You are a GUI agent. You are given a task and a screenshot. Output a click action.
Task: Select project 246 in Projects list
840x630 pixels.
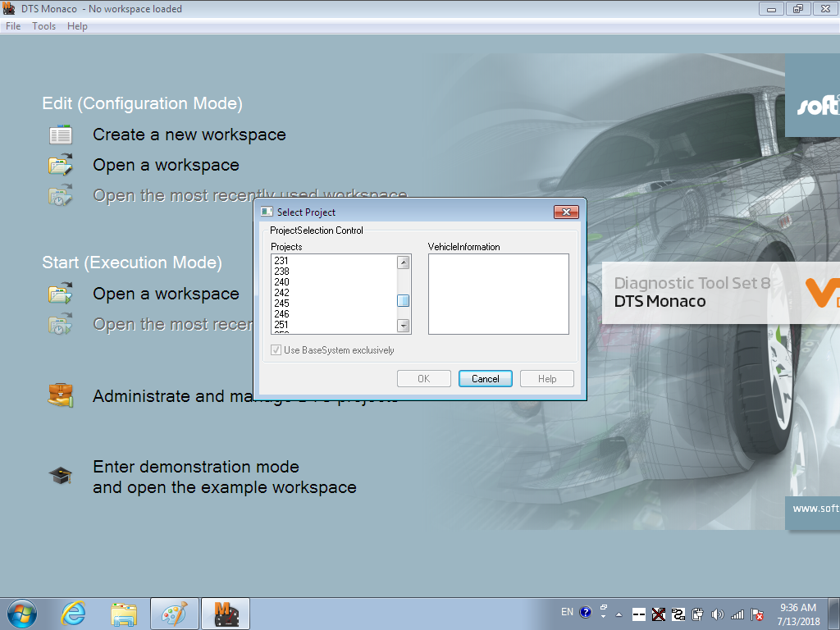click(x=281, y=314)
